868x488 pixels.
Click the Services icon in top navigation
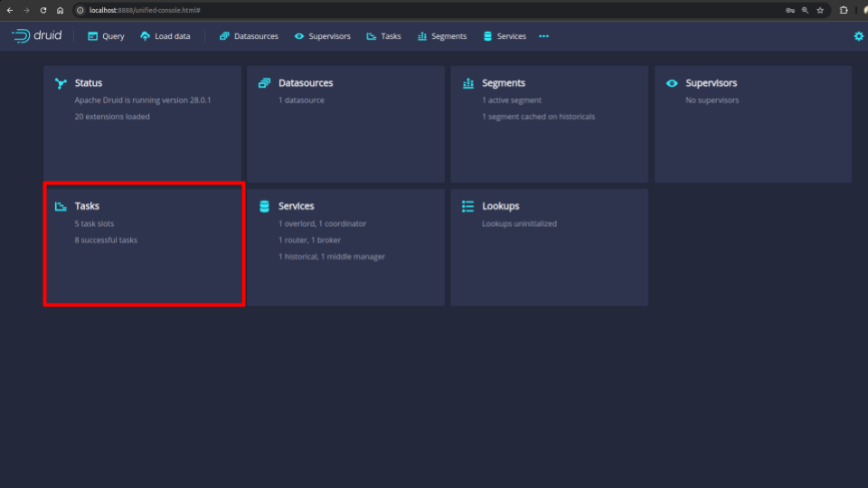click(488, 36)
